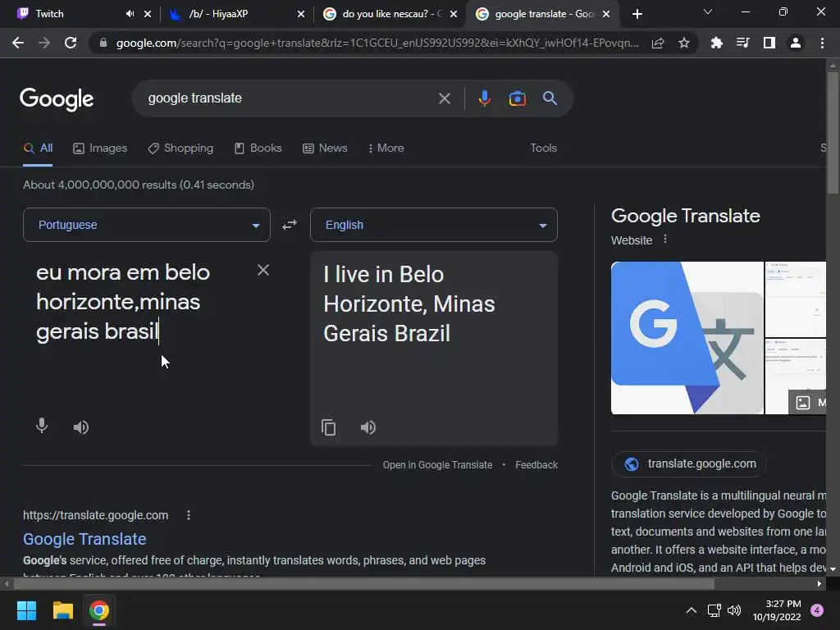
Task: Click Google logo to go home
Action: pyautogui.click(x=57, y=99)
